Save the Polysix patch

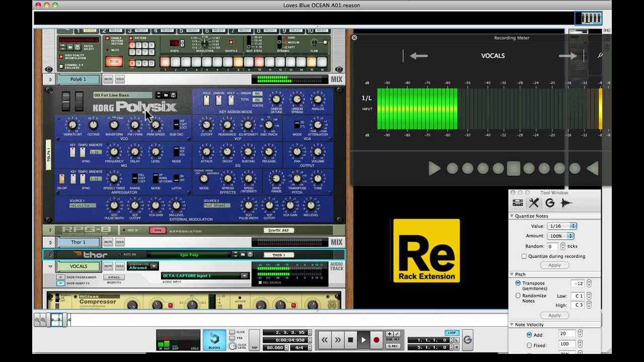click(173, 95)
